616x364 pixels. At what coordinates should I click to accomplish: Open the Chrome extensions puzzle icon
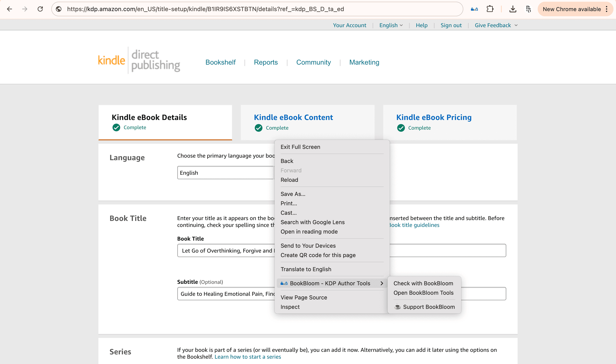point(490,9)
